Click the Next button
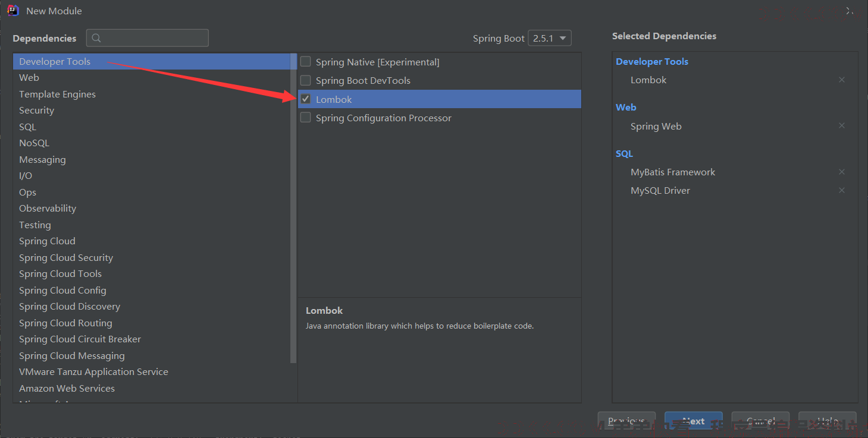 [694, 421]
